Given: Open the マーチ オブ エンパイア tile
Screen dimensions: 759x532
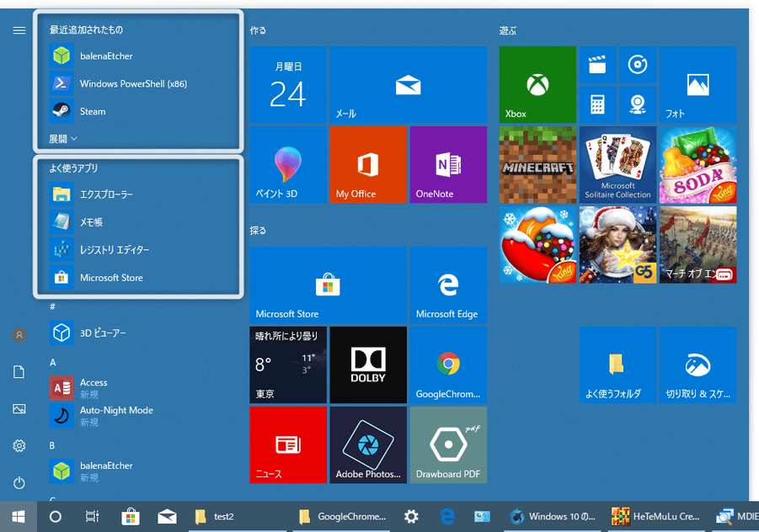Looking at the screenshot, I should click(698, 245).
